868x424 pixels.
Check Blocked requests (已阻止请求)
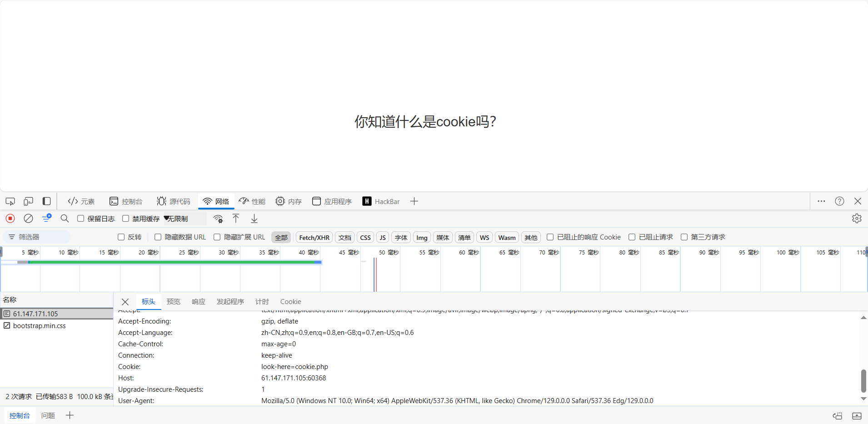[x=632, y=237]
